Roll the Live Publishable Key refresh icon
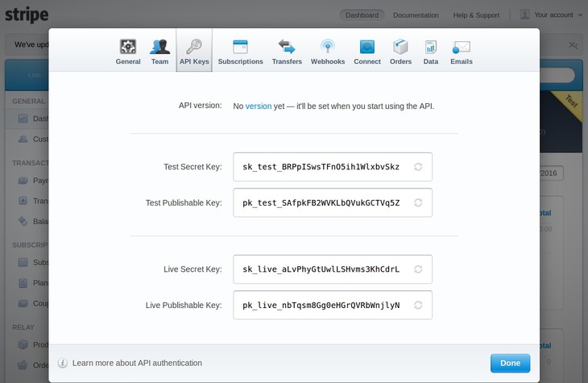Image resolution: width=588 pixels, height=383 pixels. [x=418, y=306]
